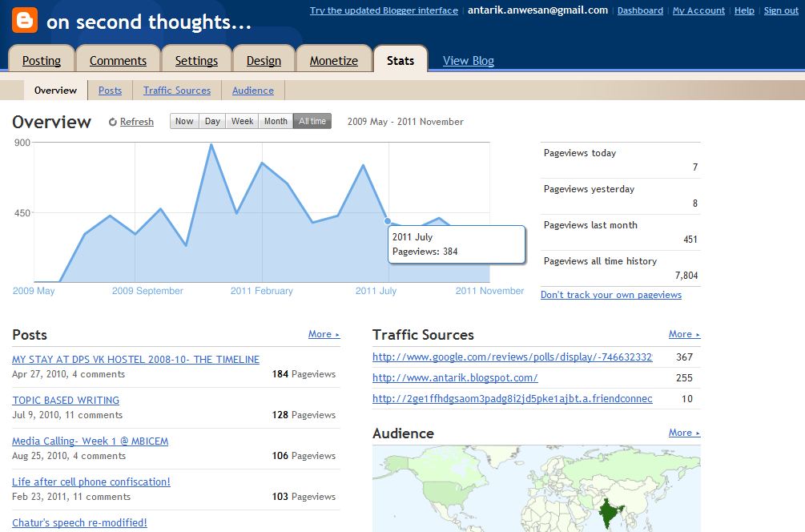Switch to the Audience sub-tab
The image size is (805, 532).
253,91
